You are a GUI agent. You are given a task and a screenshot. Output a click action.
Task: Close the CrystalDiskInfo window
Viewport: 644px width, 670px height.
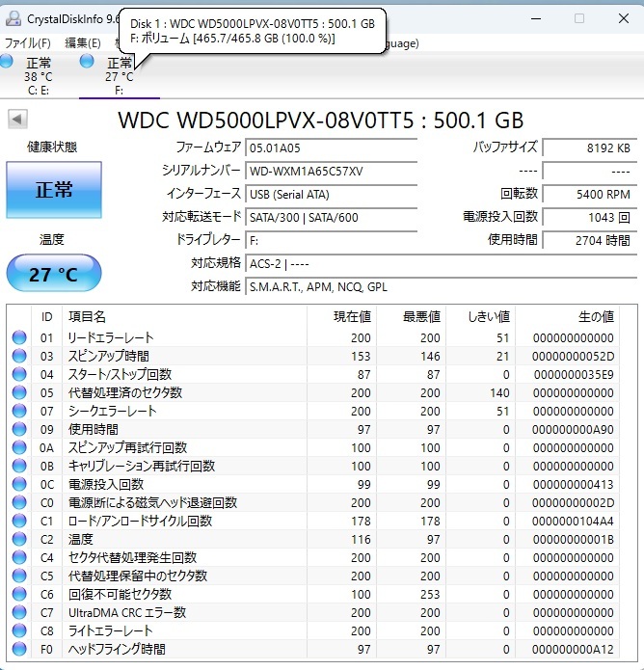(x=624, y=18)
